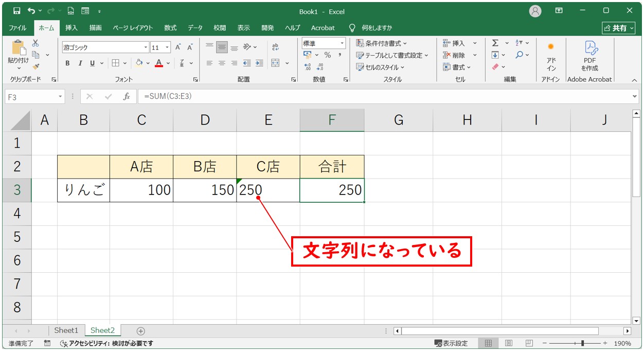Viewport: 644px width, 351px height.
Task: Open the 挿入 ribbon tab
Action: click(71, 28)
